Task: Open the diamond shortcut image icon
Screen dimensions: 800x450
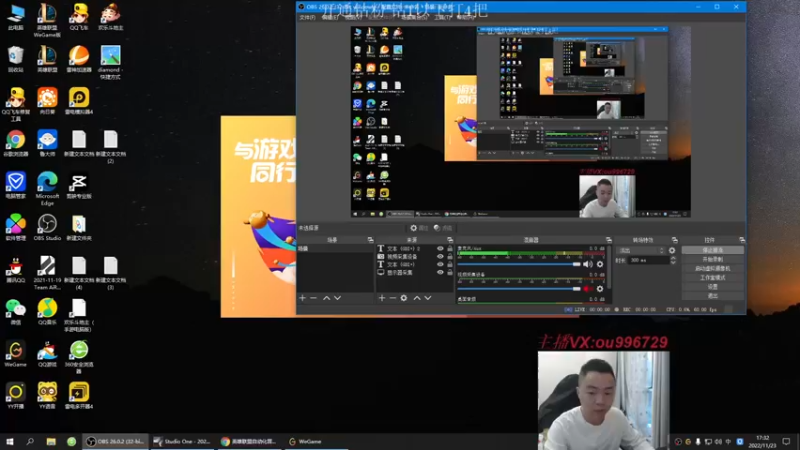Action: tap(110, 62)
